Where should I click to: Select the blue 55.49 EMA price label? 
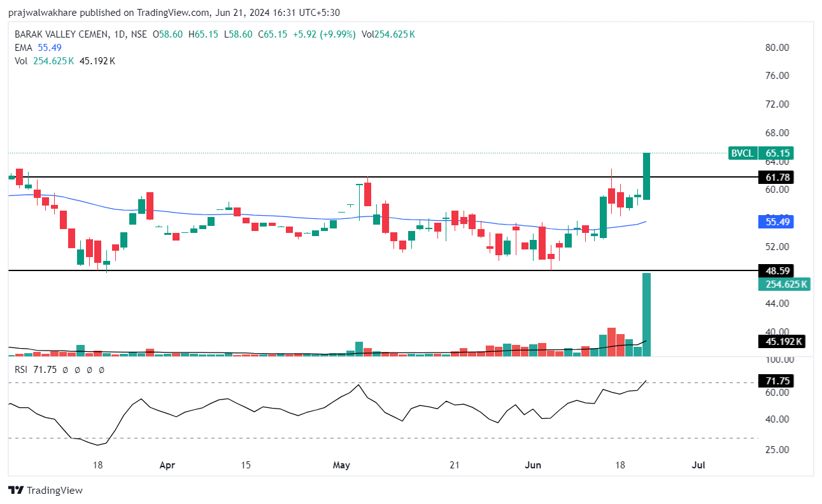pos(775,222)
